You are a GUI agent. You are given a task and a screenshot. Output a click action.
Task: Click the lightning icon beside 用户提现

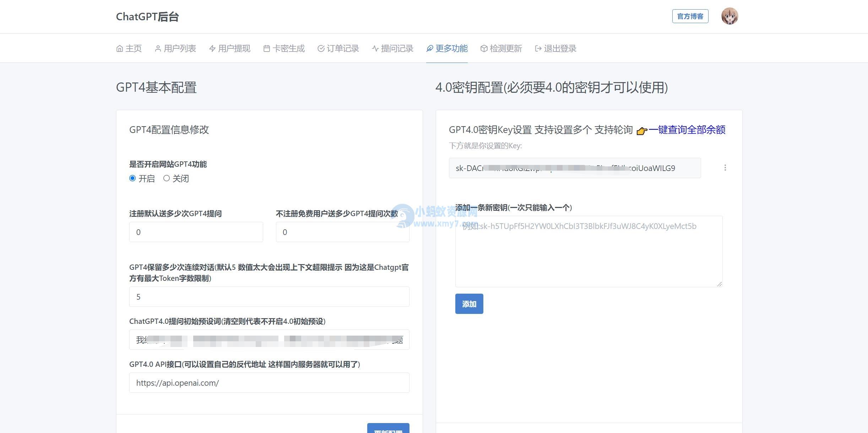(212, 49)
